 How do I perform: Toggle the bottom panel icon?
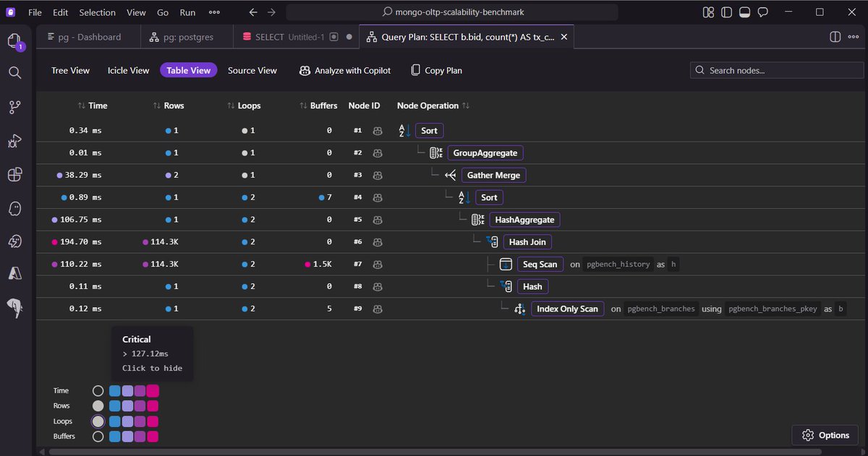[744, 12]
